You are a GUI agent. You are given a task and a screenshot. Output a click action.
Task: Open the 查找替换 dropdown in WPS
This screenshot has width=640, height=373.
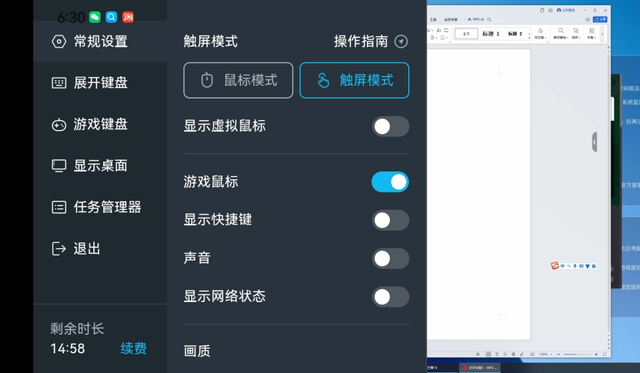[x=560, y=33]
